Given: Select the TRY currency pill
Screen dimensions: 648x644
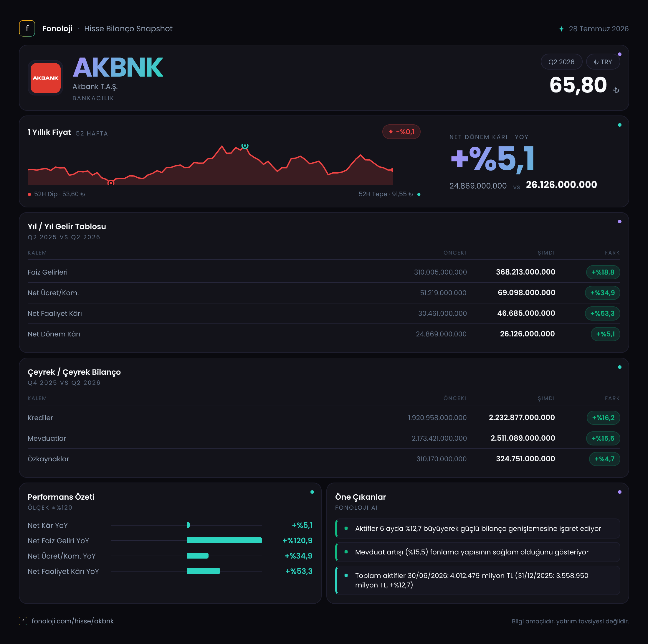Looking at the screenshot, I should (x=603, y=62).
